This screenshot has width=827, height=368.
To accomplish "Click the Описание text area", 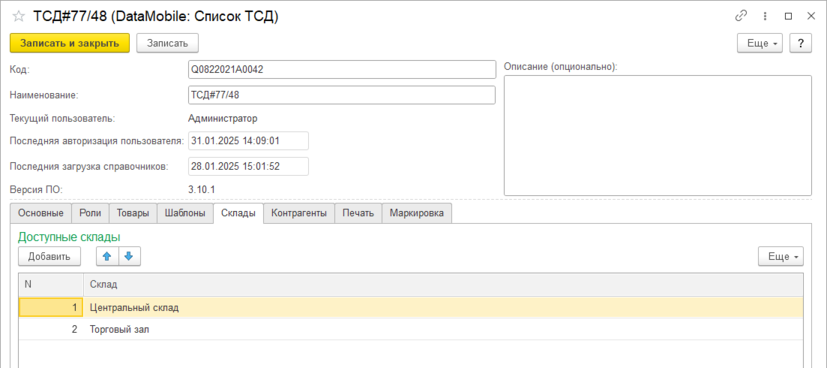I will 658,135.
